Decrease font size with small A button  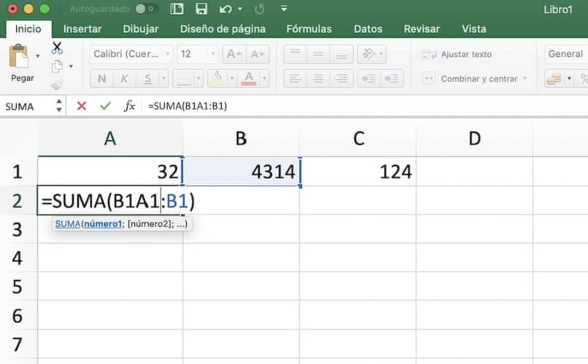tap(258, 55)
